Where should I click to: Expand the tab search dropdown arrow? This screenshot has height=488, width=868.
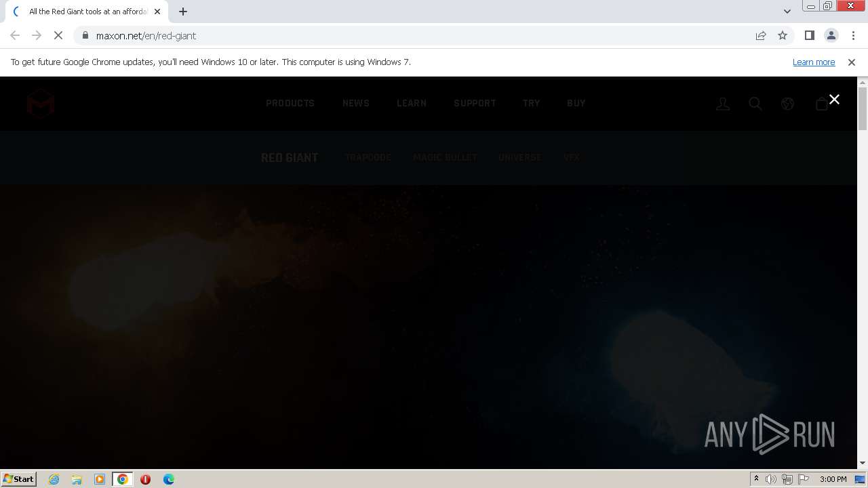pos(787,12)
